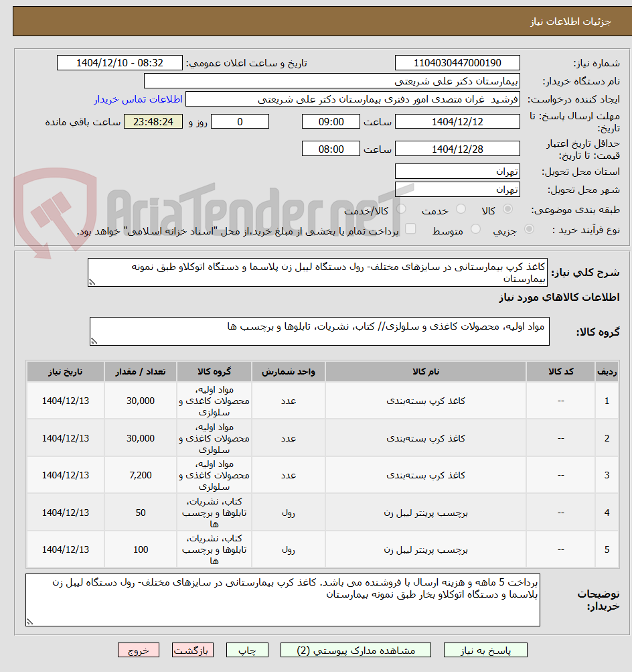Click item name in row 3 کاغذ کرپ بسته‌بندی
Screen dimensions: 632x672
coord(426,475)
